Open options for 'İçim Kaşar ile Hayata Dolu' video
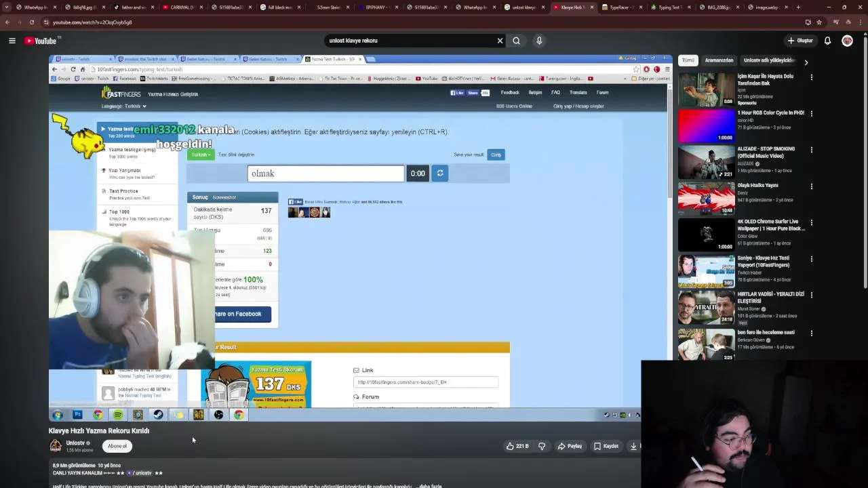The height and width of the screenshot is (488, 868). coord(811,77)
